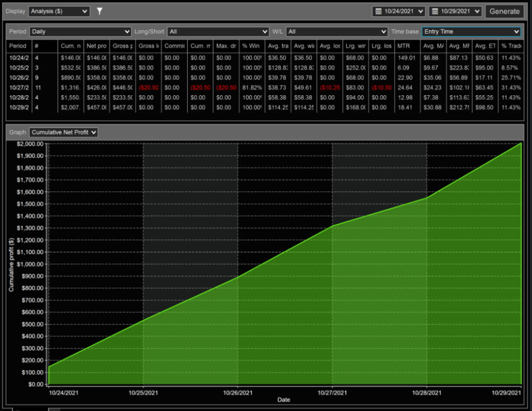Click the filter funnel icon
The width and height of the screenshot is (532, 411).
pos(100,11)
